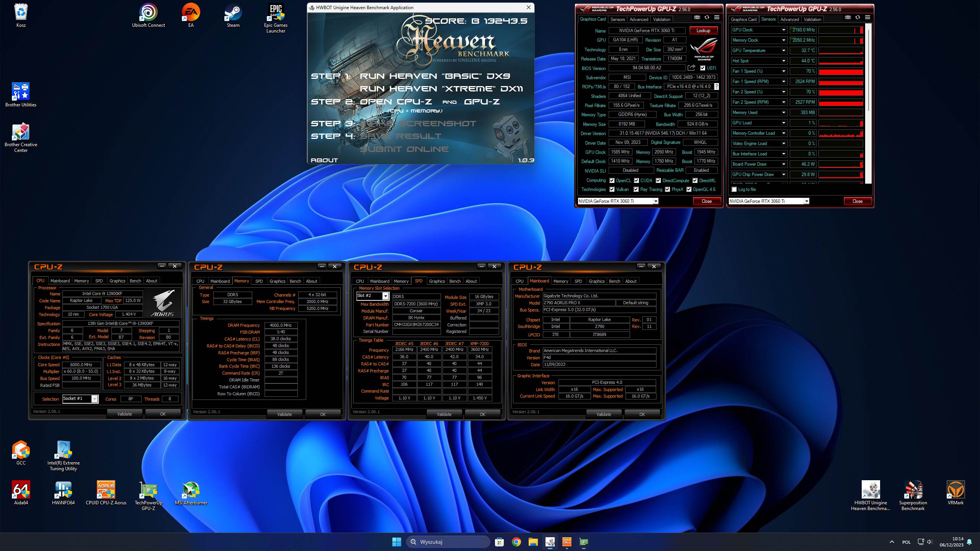The width and height of the screenshot is (980, 551).
Task: Open Bench tab in first CPU-Z window
Action: click(x=135, y=281)
